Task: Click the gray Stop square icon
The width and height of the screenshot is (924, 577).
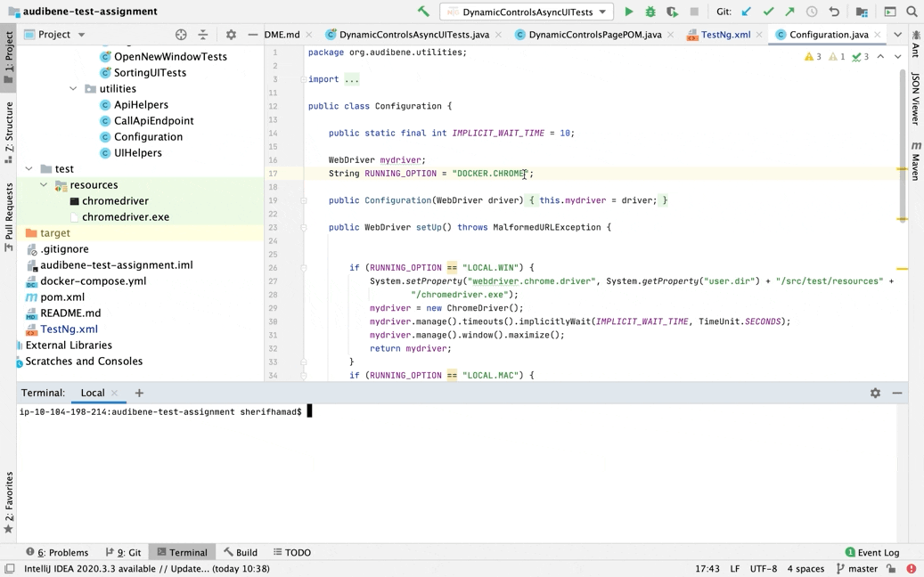Action: [x=694, y=12]
